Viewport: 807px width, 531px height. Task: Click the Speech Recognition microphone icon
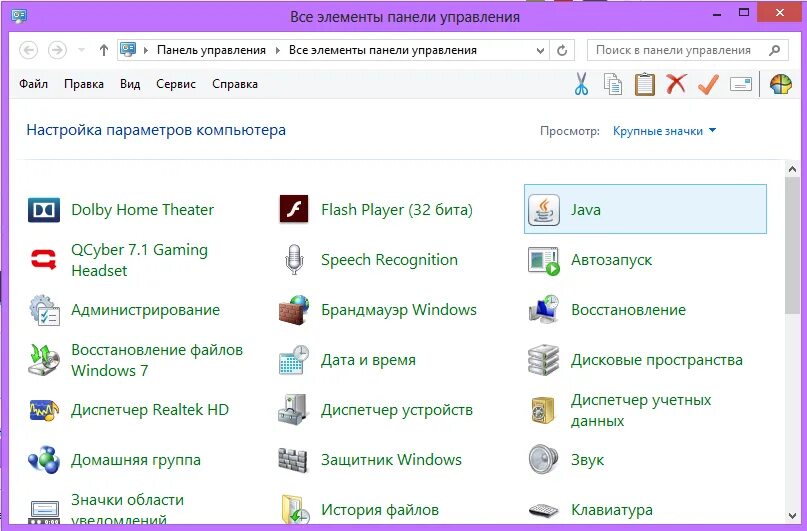pyautogui.click(x=294, y=259)
